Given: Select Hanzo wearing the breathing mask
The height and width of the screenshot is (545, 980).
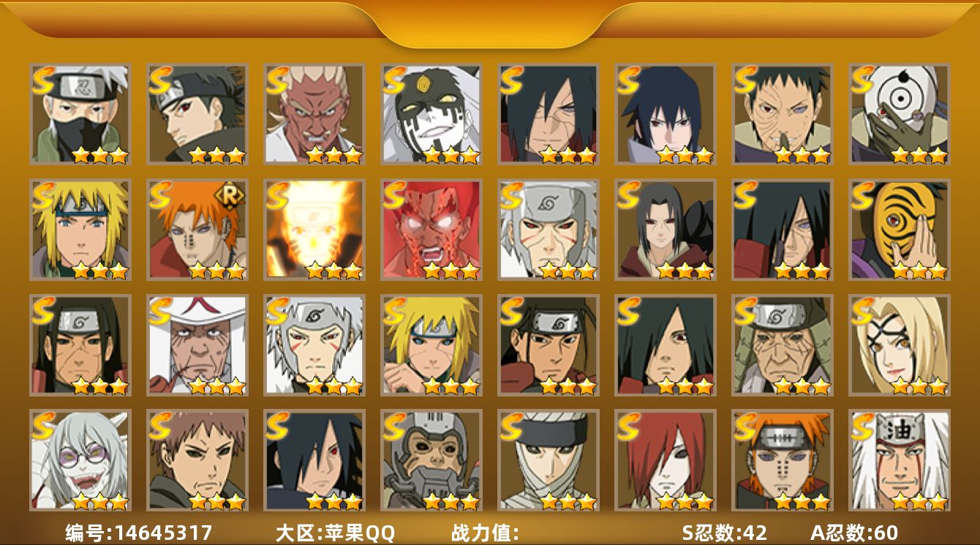Looking at the screenshot, I should (x=431, y=460).
